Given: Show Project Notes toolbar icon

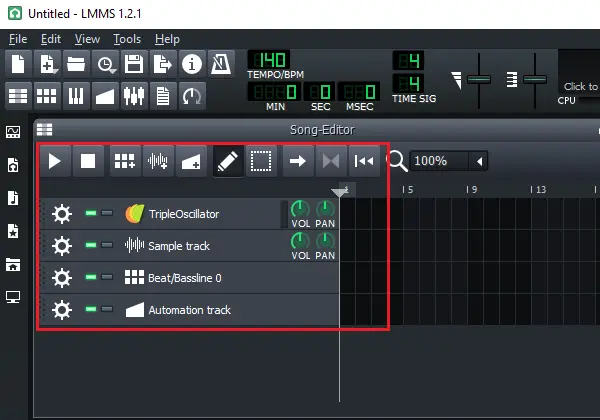Looking at the screenshot, I should [163, 96].
